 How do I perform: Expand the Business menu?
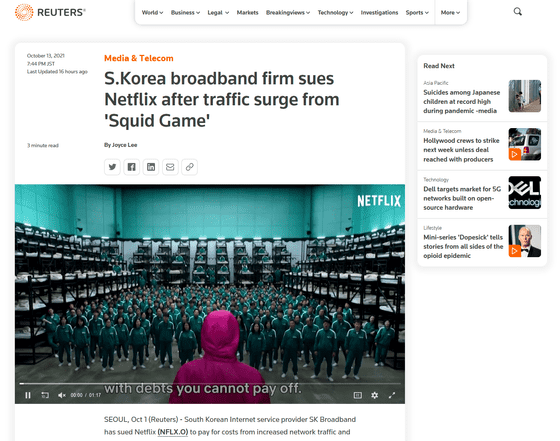click(x=185, y=12)
